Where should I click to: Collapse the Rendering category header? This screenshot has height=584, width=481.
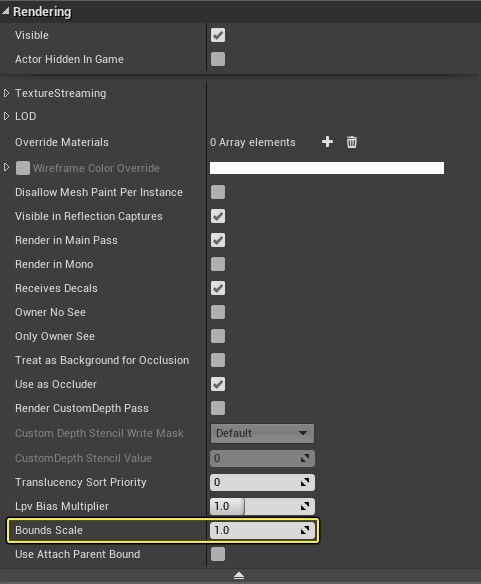click(5, 12)
